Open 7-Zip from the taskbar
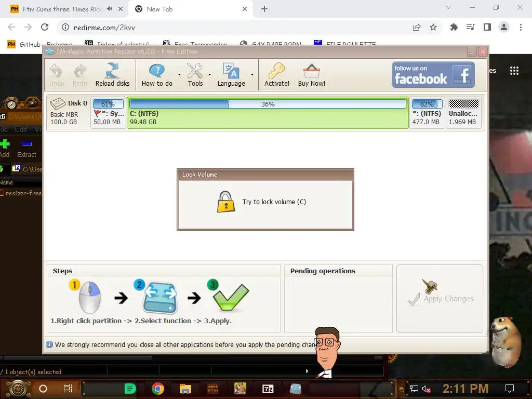The height and width of the screenshot is (399, 532). tap(268, 389)
